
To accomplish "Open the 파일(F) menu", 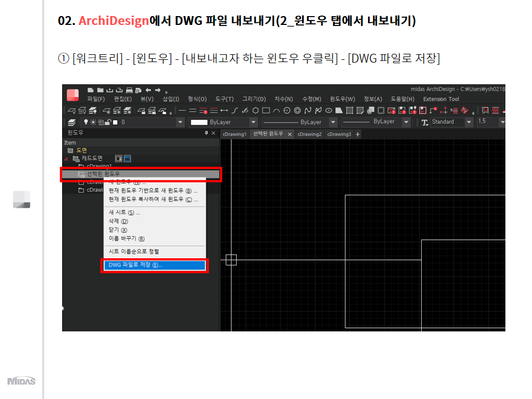I will point(96,99).
